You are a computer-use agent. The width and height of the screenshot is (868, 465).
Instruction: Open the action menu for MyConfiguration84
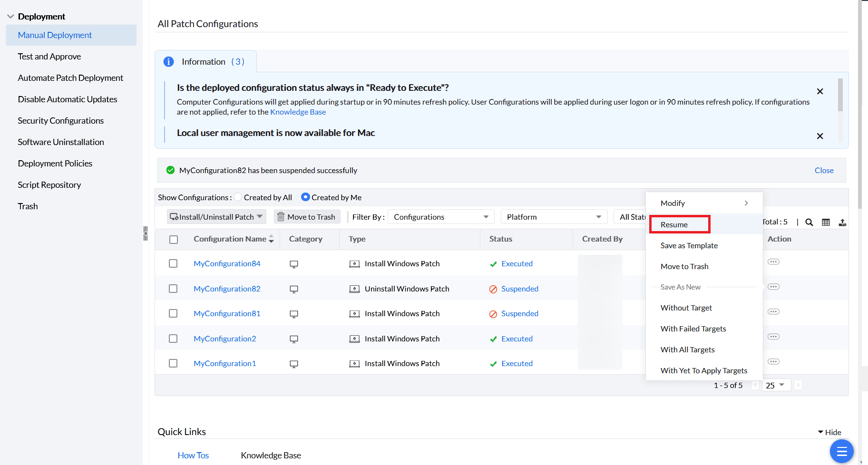tap(773, 262)
